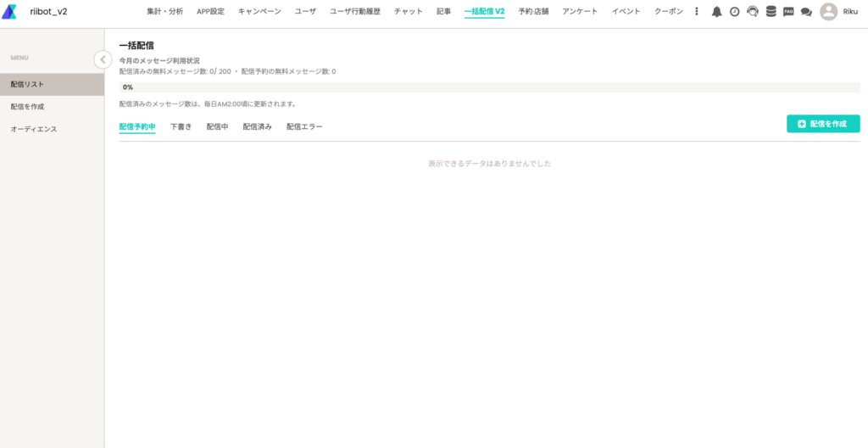This screenshot has height=448, width=868.
Task: Click the 0% message usage progress bar
Action: [489, 87]
